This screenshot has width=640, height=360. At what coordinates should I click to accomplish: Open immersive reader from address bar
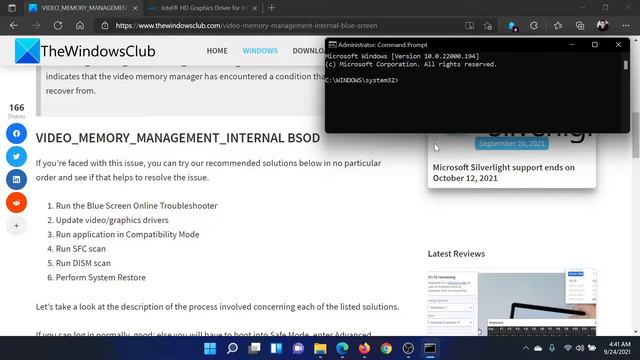(469, 26)
